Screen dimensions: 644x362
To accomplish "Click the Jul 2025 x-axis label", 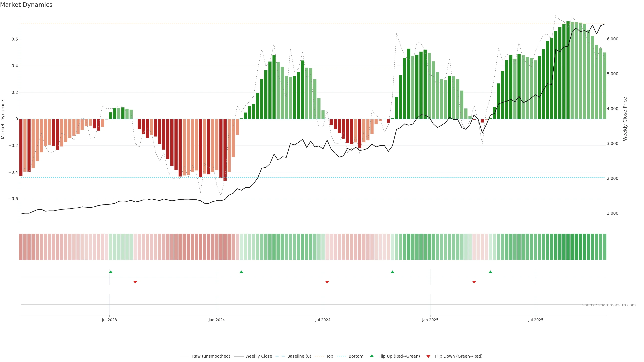I will 536,320.
